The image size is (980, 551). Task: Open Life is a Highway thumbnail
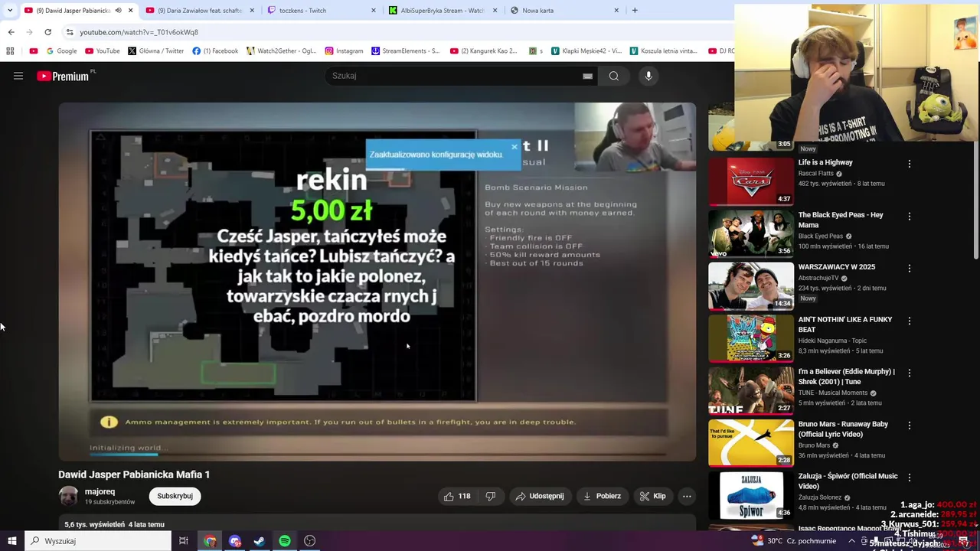(x=751, y=181)
